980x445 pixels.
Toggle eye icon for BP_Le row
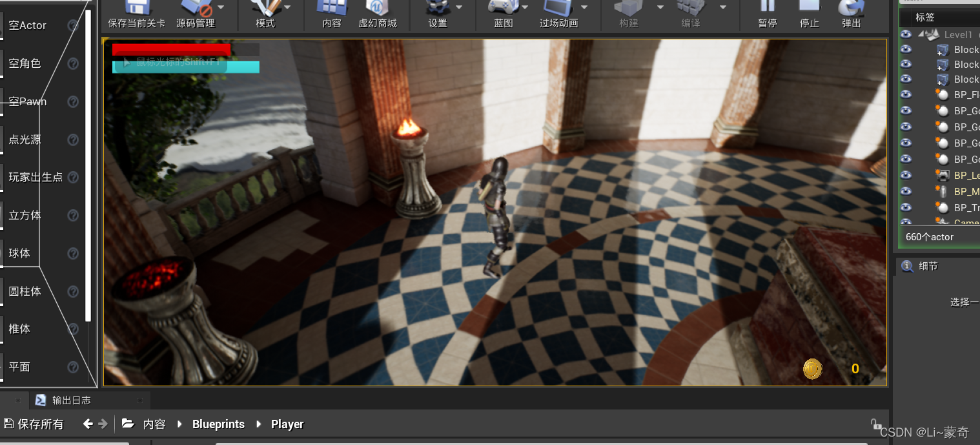click(906, 175)
